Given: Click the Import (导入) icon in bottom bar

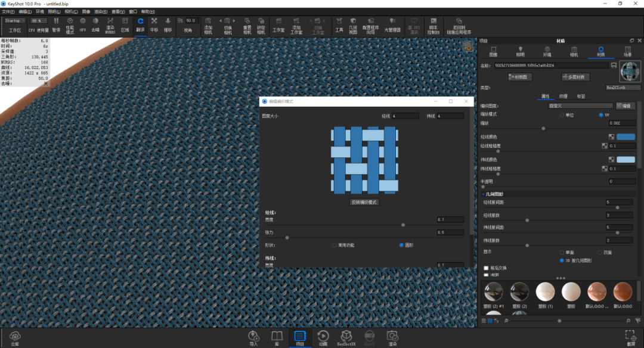Looking at the screenshot, I should (x=253, y=338).
